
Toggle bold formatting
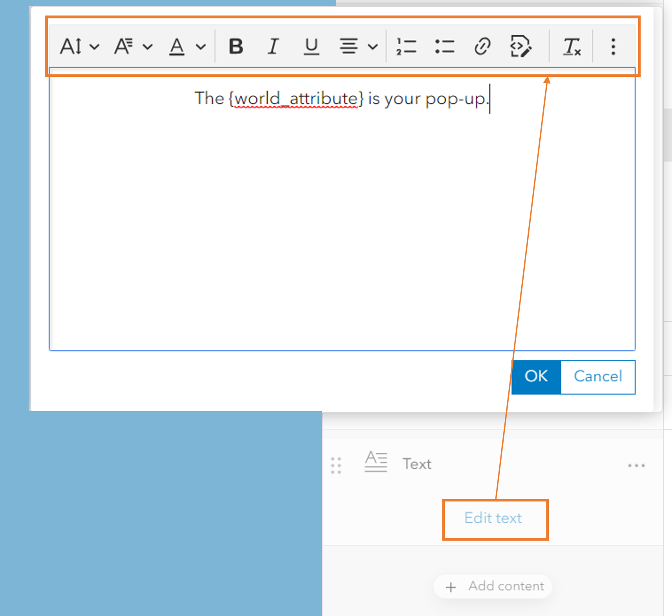pos(236,46)
